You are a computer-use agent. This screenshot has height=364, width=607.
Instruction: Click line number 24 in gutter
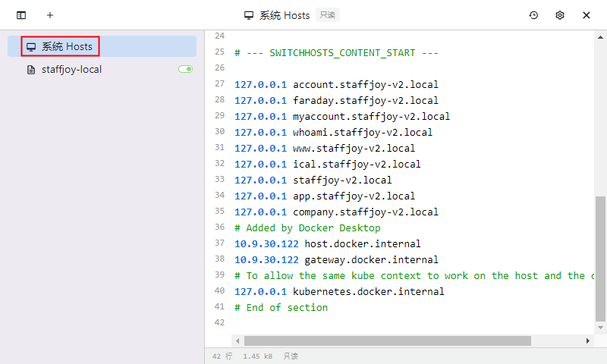[x=219, y=36]
